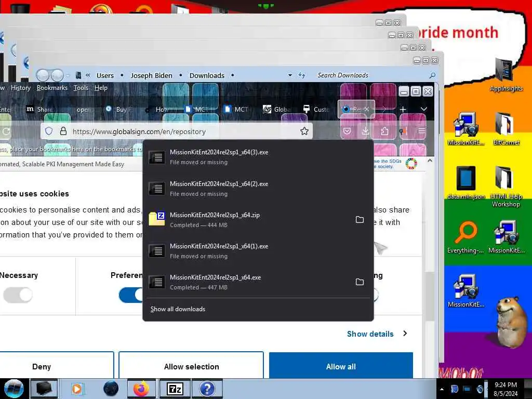The height and width of the screenshot is (399, 532).
Task: Click search magnifier in Downloads explorer window
Action: tap(432, 75)
